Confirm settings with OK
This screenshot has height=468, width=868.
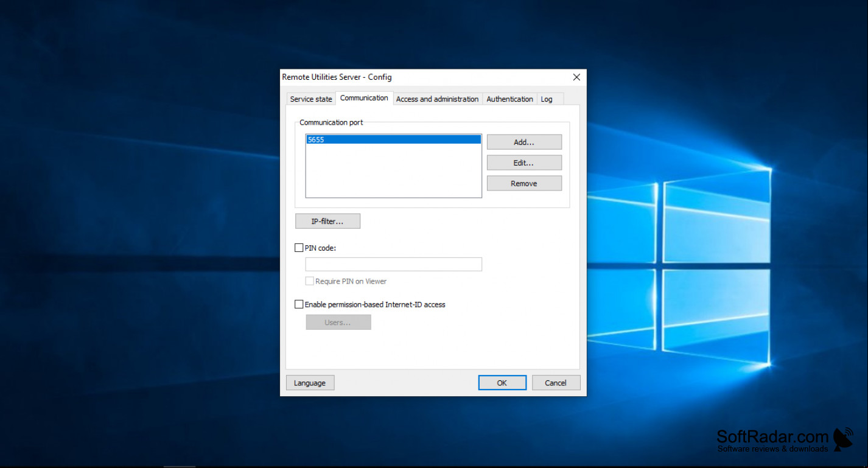coord(502,383)
